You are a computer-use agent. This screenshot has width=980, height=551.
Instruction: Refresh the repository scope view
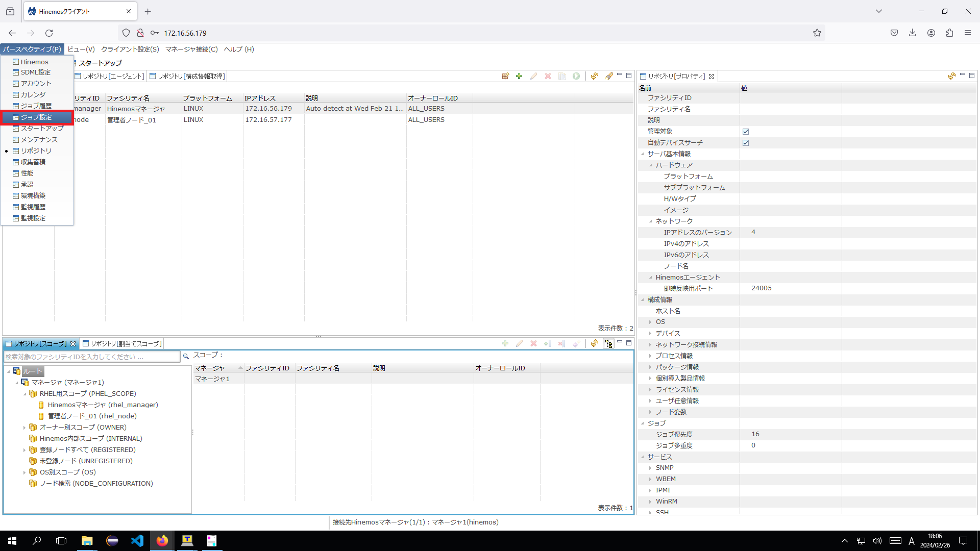[x=595, y=343]
